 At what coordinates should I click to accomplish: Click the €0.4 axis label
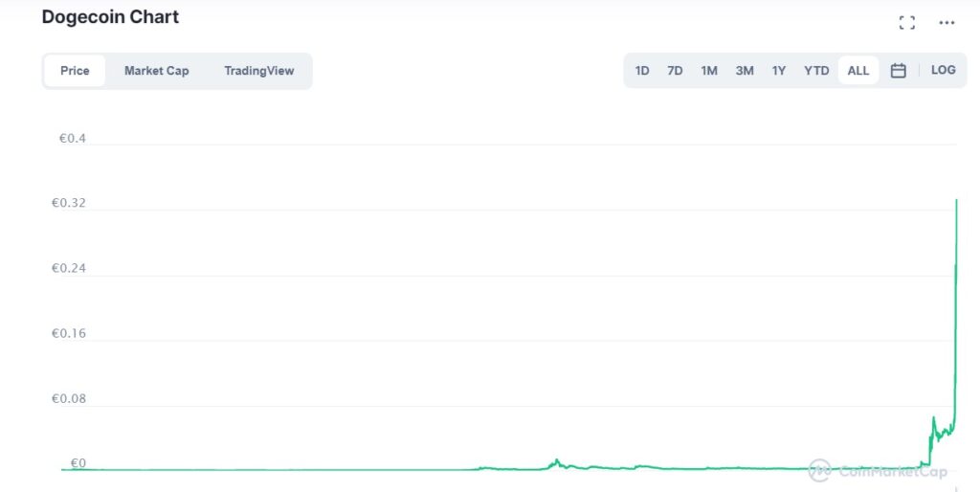[73, 138]
